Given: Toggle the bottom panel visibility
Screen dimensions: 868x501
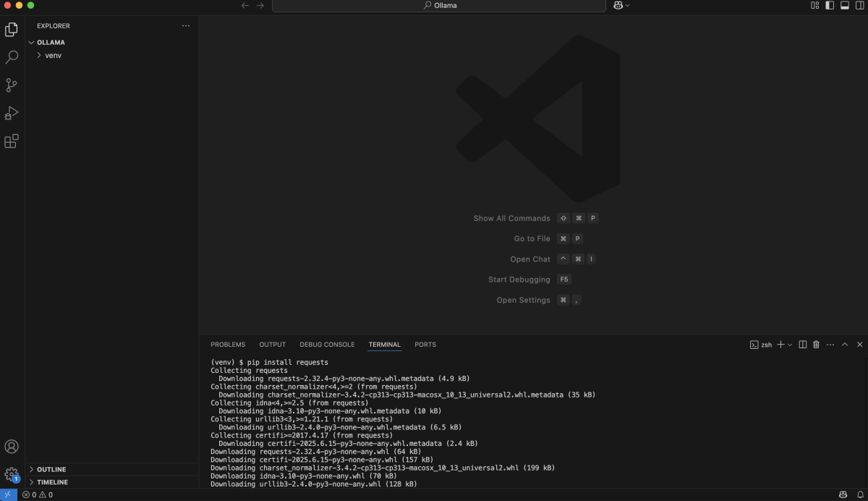Looking at the screenshot, I should pyautogui.click(x=844, y=5).
